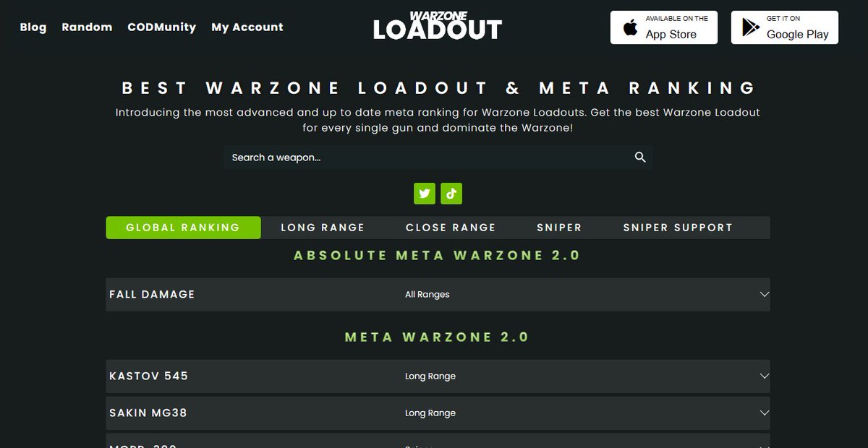Switch to the Sniper tab

[x=559, y=228]
